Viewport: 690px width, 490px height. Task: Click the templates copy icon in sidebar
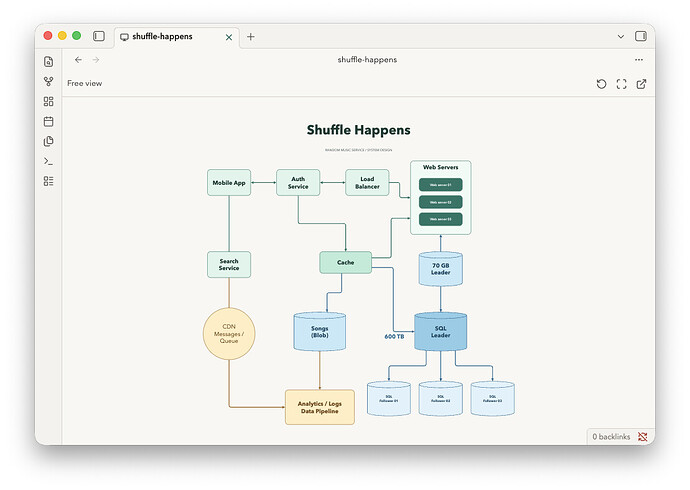(x=48, y=141)
